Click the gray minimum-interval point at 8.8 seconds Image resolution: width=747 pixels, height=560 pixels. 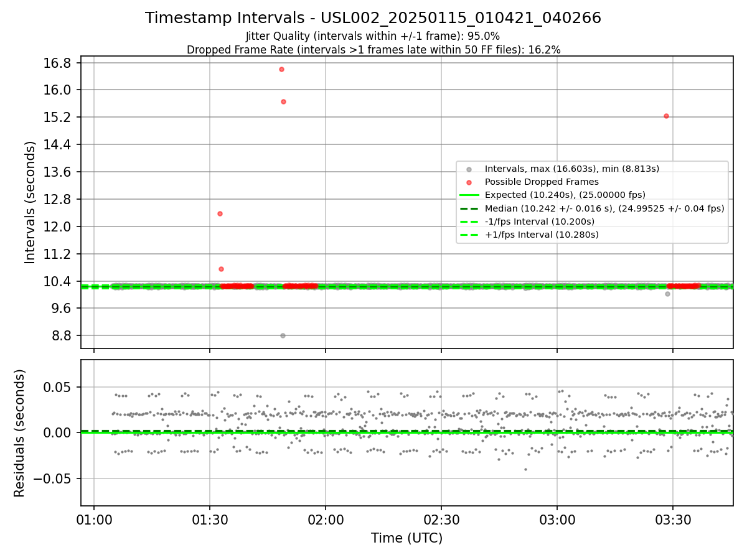click(x=283, y=335)
